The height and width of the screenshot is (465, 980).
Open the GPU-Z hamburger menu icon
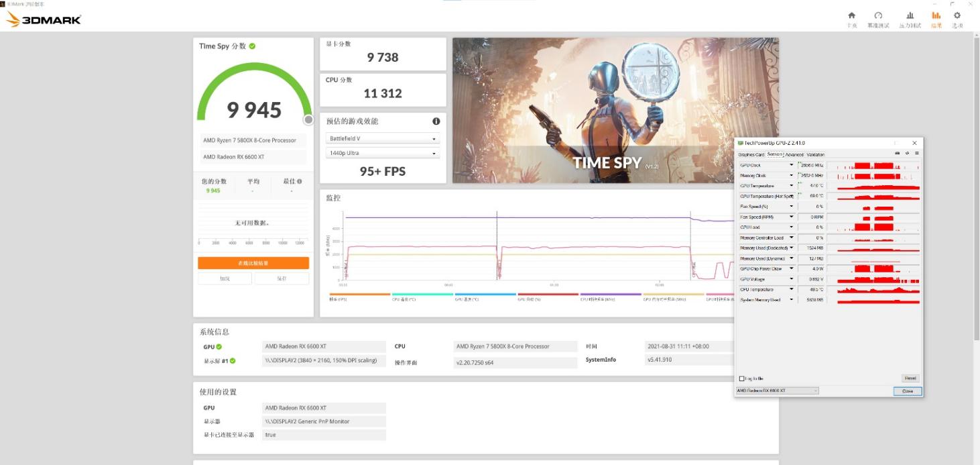click(x=916, y=154)
